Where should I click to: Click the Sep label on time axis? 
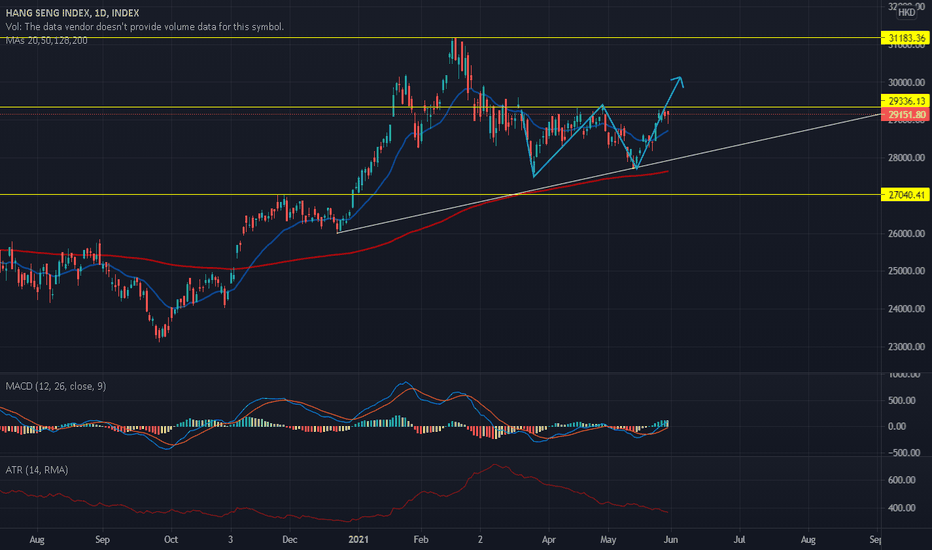102,540
